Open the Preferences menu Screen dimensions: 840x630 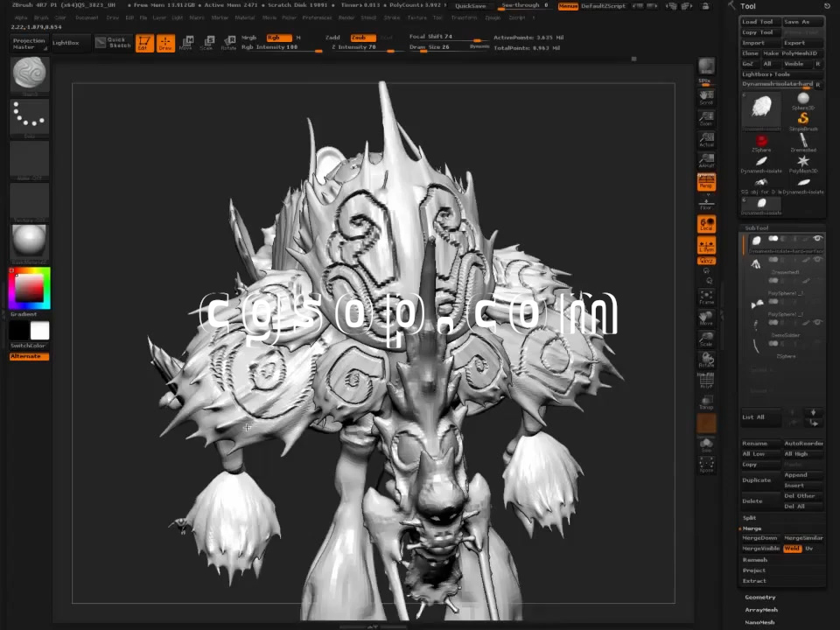coord(317,17)
